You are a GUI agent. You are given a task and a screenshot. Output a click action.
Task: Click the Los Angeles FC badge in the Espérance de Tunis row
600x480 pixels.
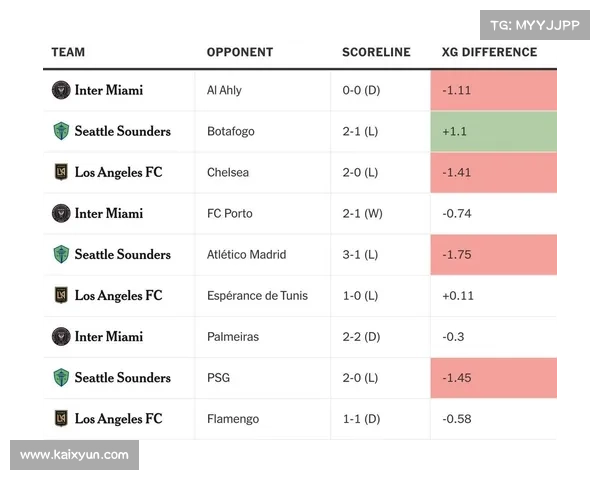tap(61, 295)
